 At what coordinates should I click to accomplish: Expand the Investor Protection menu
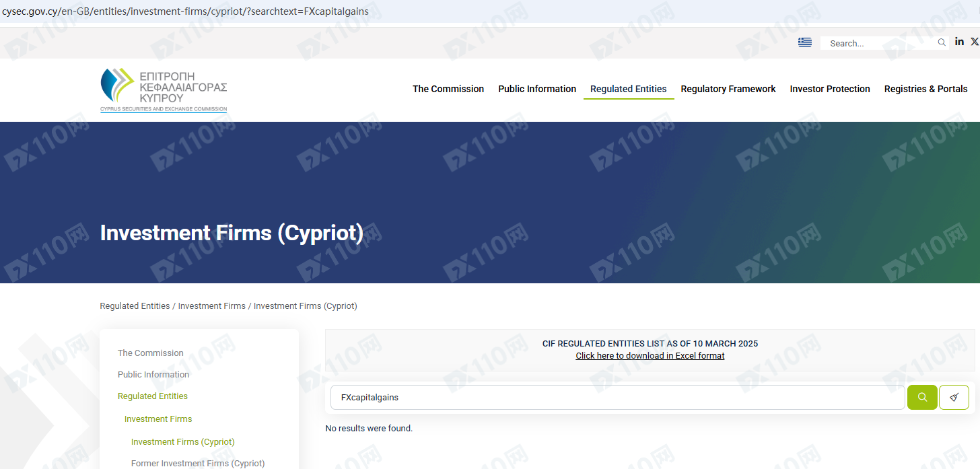(x=829, y=89)
